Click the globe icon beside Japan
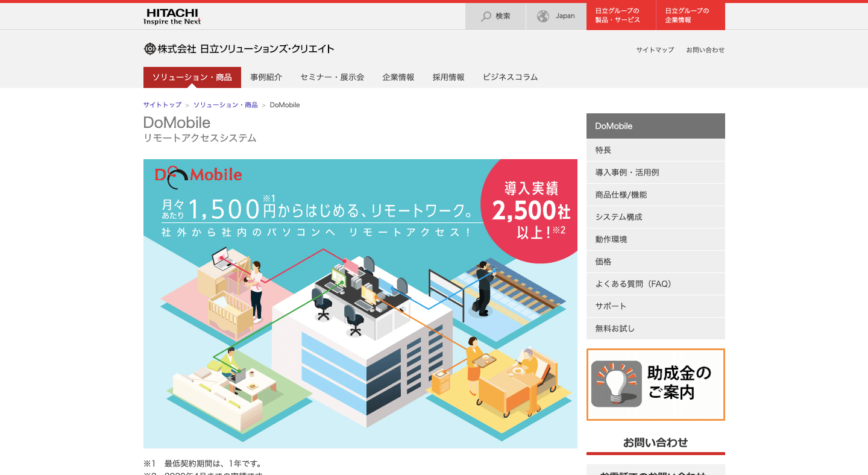 [543, 16]
